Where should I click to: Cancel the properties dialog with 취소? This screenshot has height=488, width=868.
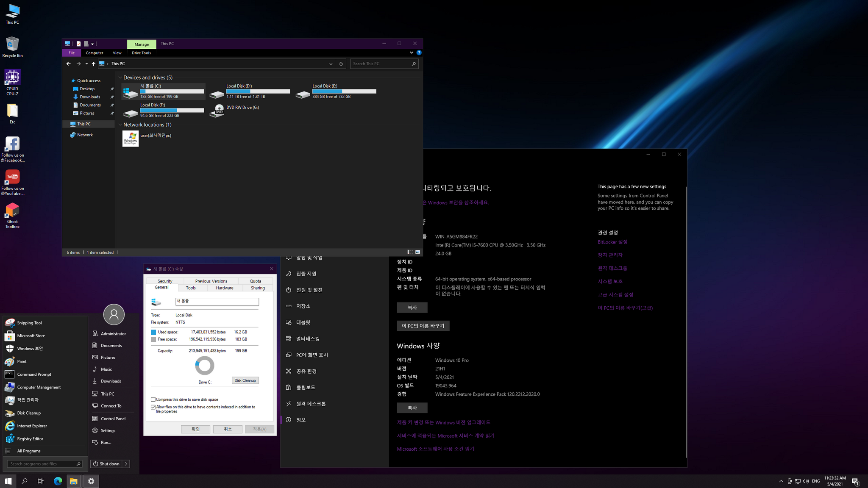tap(228, 429)
